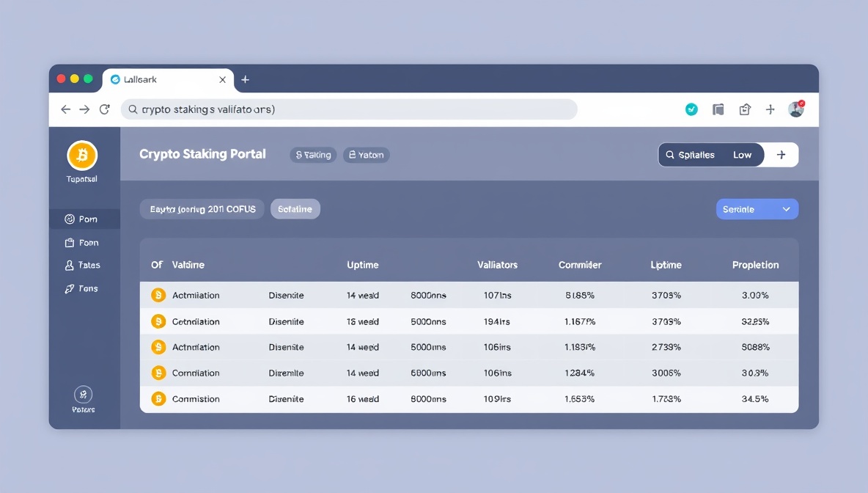
Task: Click the plus icon beside profile avatar
Action: point(770,109)
